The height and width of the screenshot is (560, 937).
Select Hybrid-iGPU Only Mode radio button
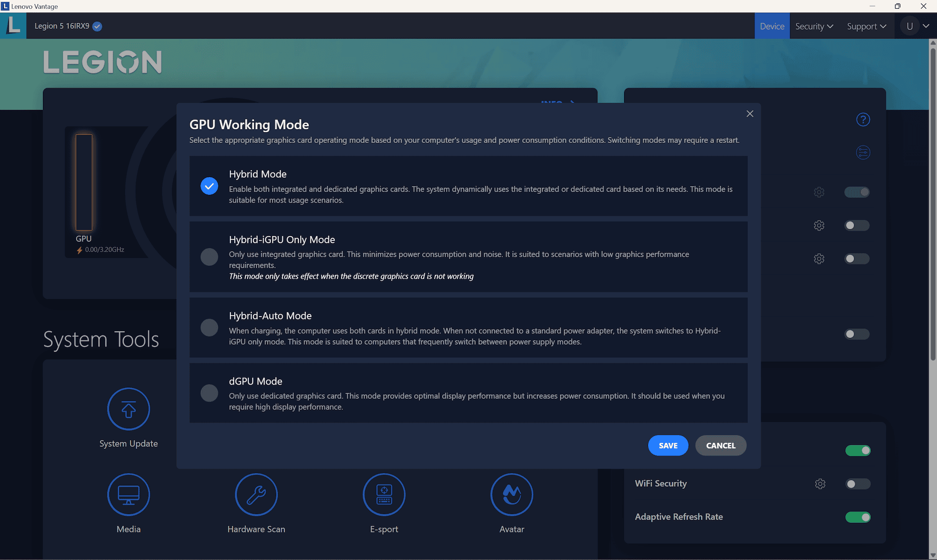[209, 256]
